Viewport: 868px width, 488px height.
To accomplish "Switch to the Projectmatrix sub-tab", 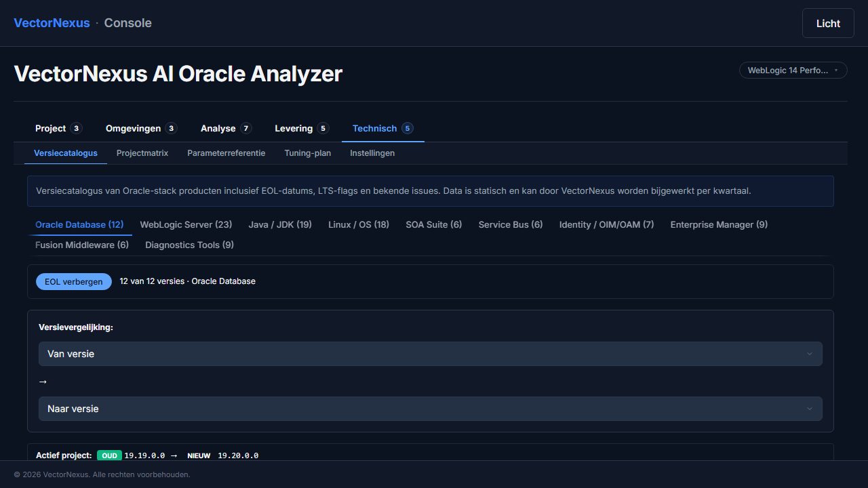I will pyautogui.click(x=142, y=153).
